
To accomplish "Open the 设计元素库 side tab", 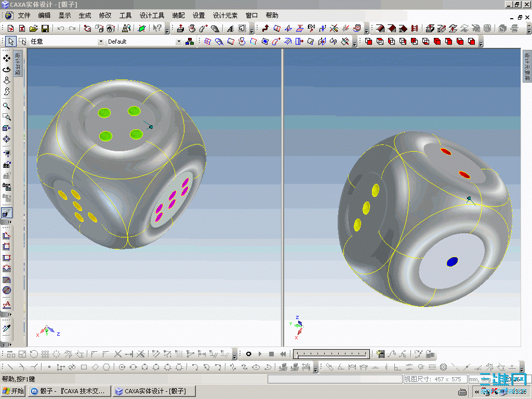I will tap(527, 66).
